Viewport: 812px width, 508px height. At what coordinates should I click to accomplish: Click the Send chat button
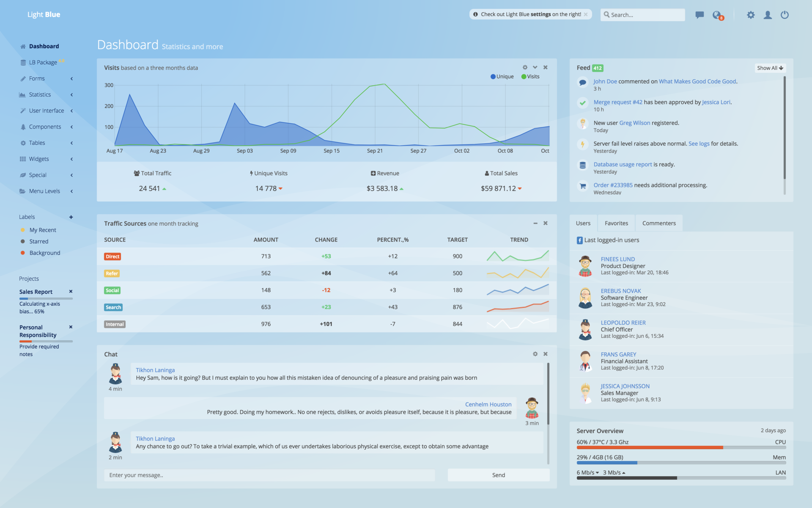tap(499, 475)
